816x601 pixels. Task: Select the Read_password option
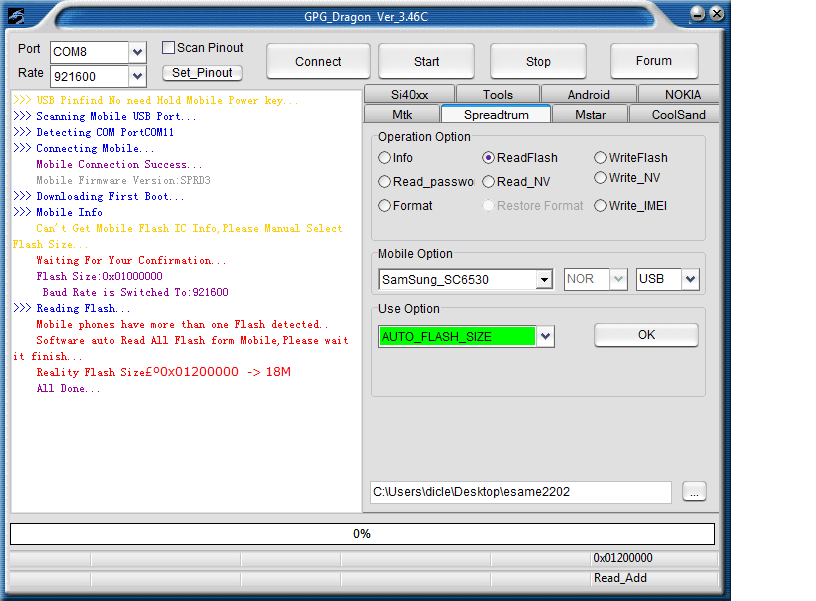pos(385,182)
